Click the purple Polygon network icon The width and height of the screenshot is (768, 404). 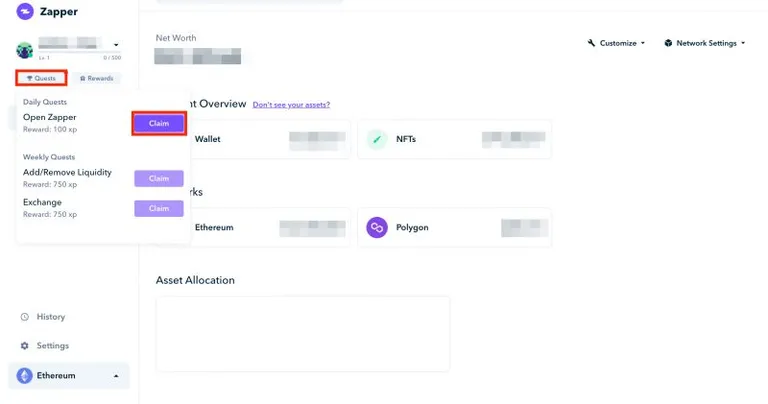click(x=377, y=228)
